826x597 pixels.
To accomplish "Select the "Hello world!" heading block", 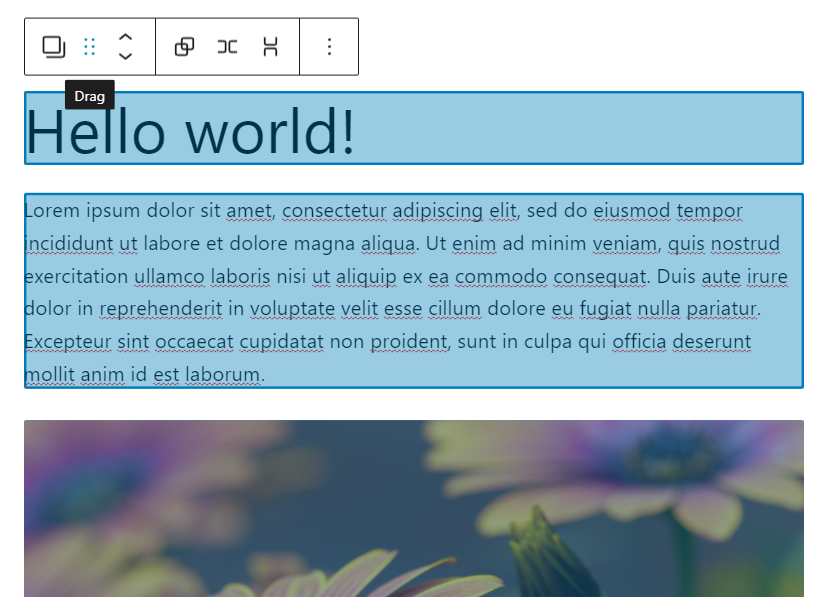I will (414, 128).
